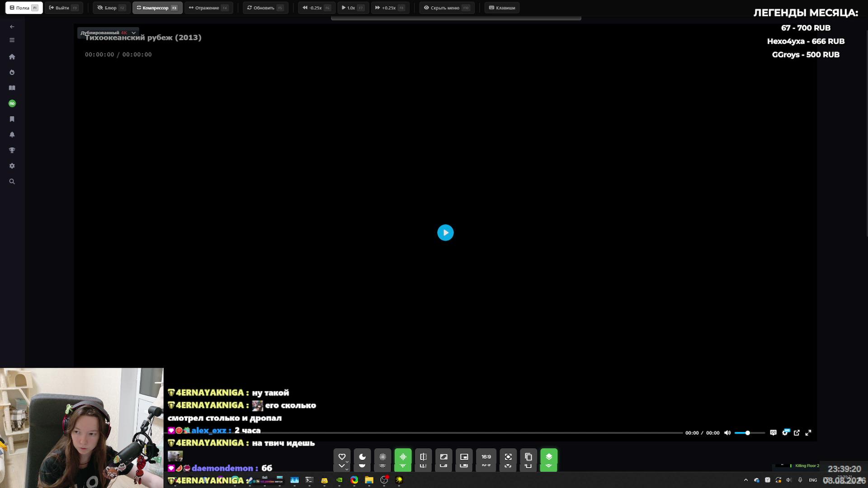Open the sidebar hamburger menu

coord(12,40)
